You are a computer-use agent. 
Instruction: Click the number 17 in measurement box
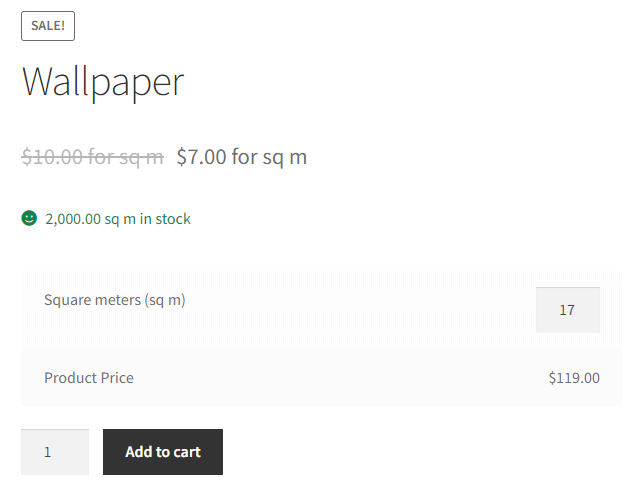click(x=567, y=310)
